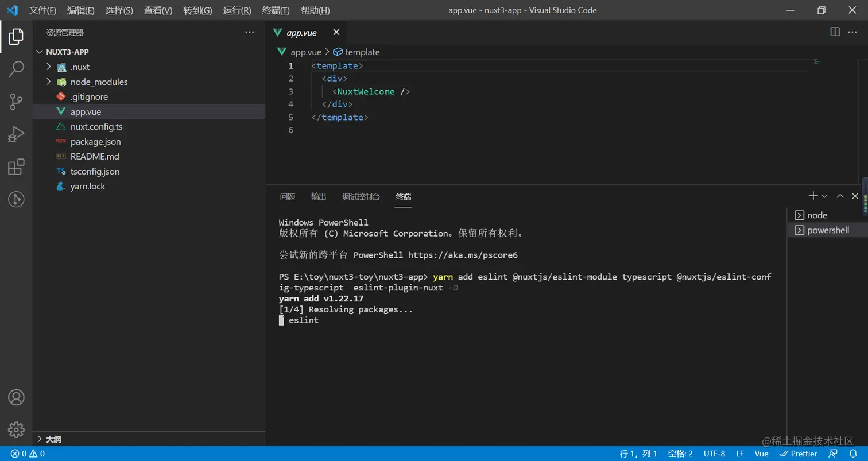Open the 帮助(H) menu
Image resolution: width=868 pixels, height=461 pixels.
point(315,10)
